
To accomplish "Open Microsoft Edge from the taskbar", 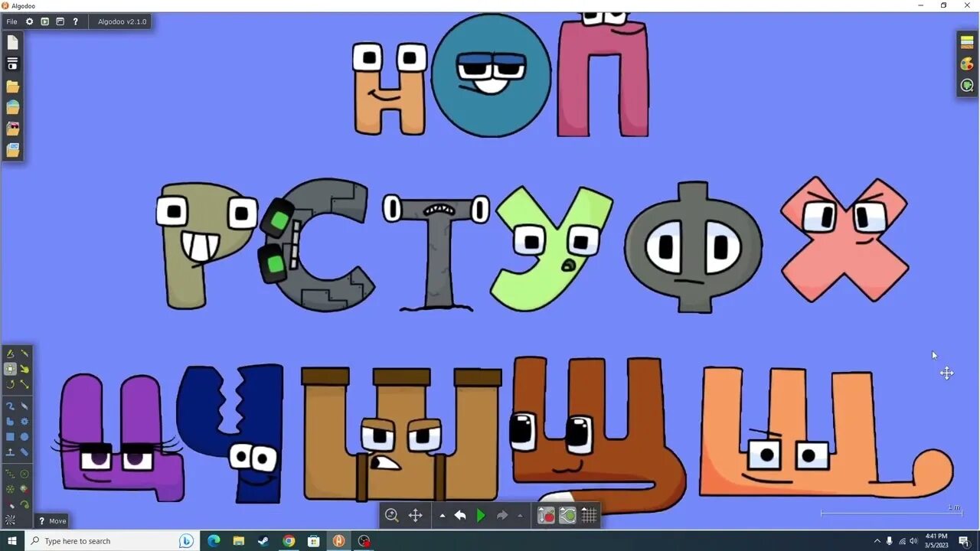I will pyautogui.click(x=214, y=541).
